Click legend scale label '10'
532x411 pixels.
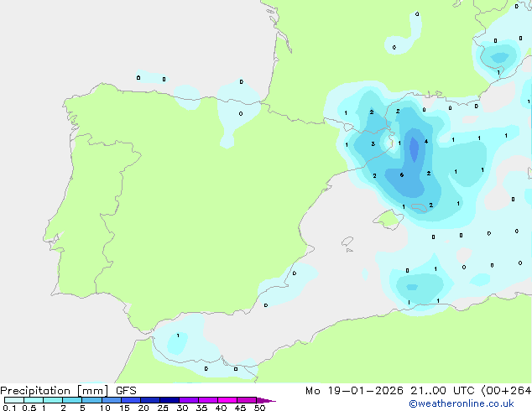(105, 408)
